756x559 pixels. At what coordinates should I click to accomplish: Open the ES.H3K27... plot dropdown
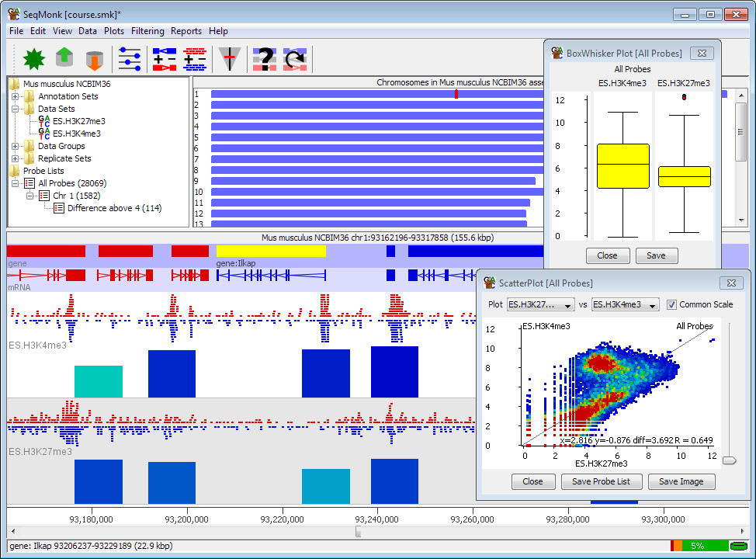click(540, 305)
